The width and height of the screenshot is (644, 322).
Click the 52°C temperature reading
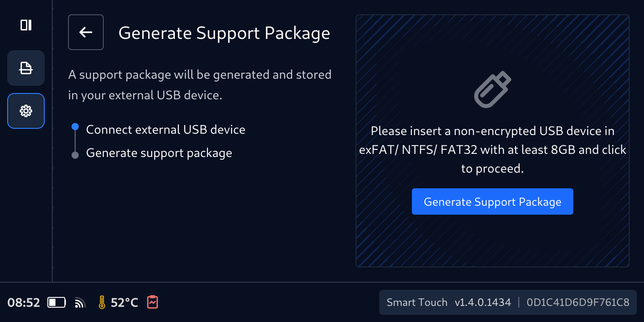point(124,303)
